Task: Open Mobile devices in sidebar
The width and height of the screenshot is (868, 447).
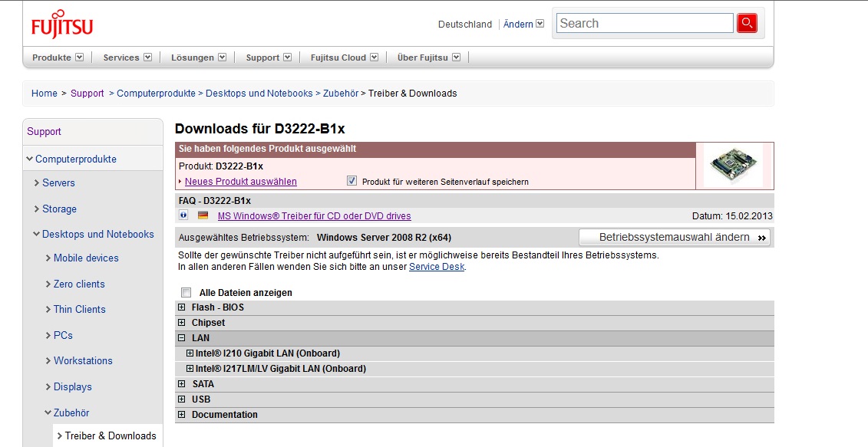Action: [86, 258]
